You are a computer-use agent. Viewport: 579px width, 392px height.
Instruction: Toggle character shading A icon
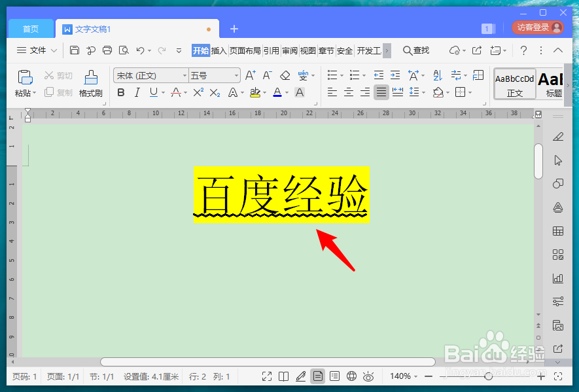pyautogui.click(x=300, y=92)
